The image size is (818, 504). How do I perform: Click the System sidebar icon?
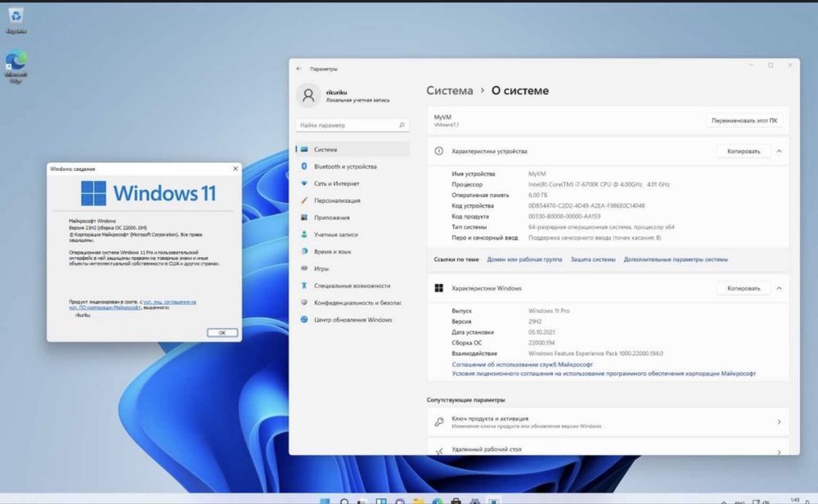(304, 149)
